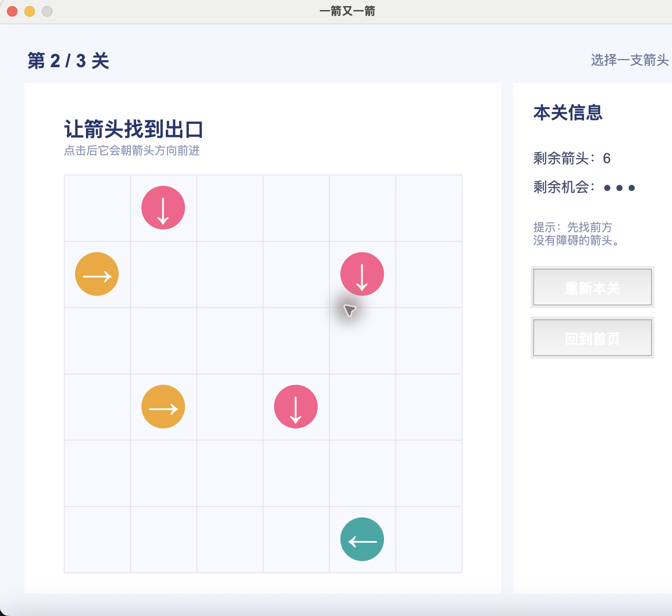Click the 回到首页 return home button

[593, 338]
